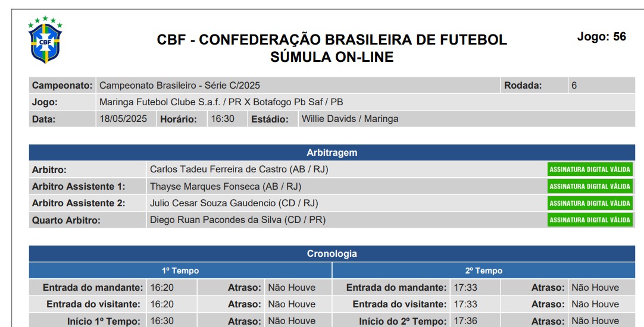Click Assistente 1 digital signature badge
The width and height of the screenshot is (644, 327).
pos(590,186)
